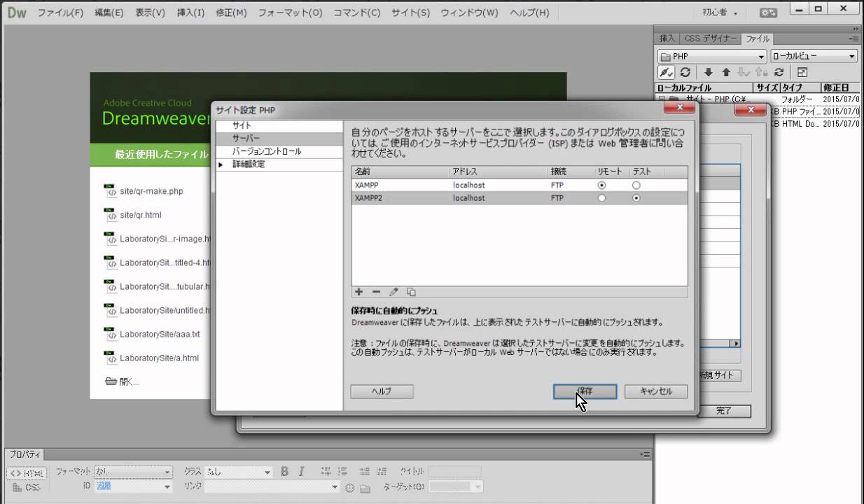Refresh the Files panel list
Image resolution: width=864 pixels, height=504 pixels.
(685, 72)
